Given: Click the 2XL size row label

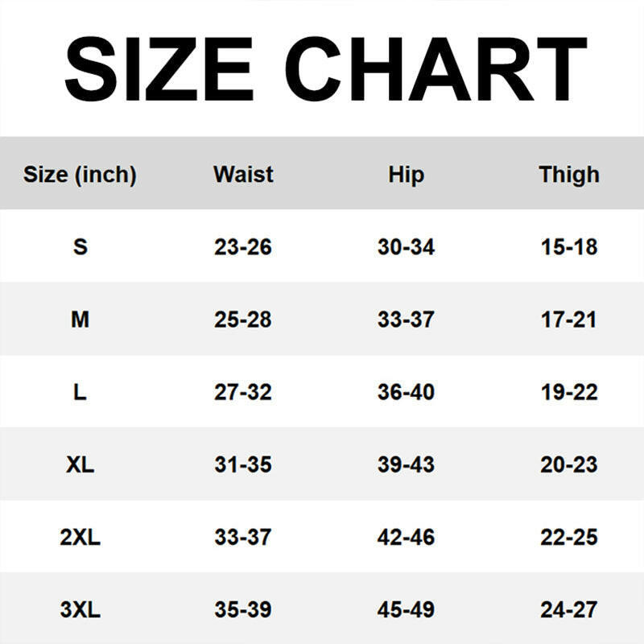Looking at the screenshot, I should pyautogui.click(x=80, y=537).
